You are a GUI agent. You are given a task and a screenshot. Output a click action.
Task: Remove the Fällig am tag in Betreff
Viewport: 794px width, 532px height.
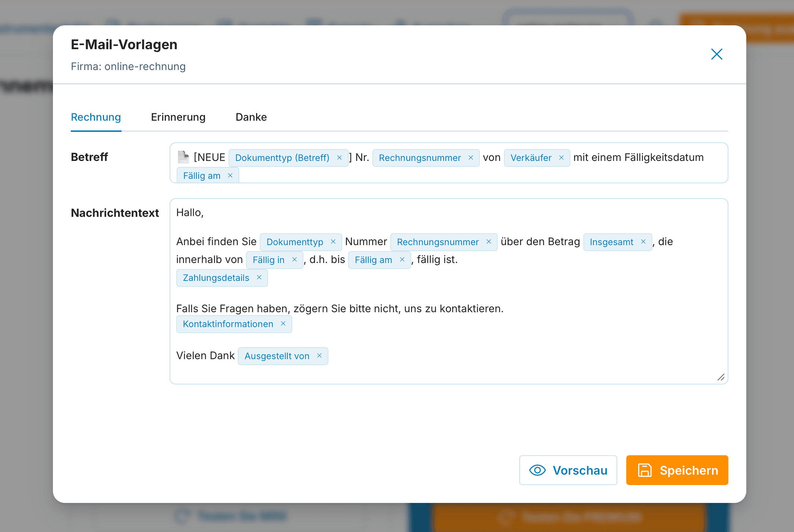pyautogui.click(x=230, y=175)
